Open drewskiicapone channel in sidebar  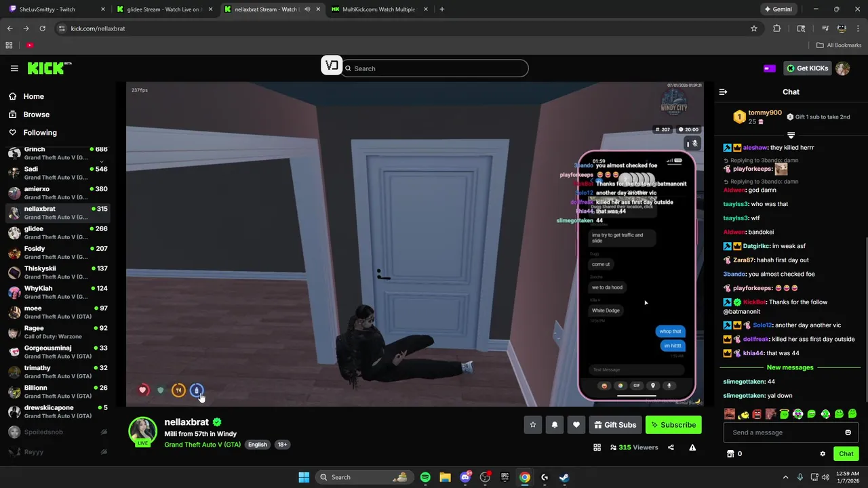(58, 411)
